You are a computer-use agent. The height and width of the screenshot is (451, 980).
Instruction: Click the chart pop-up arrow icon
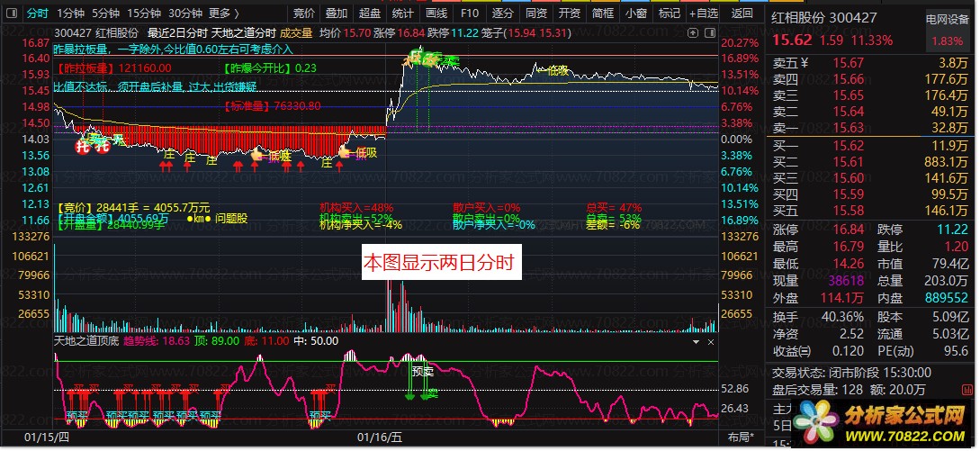693,32
